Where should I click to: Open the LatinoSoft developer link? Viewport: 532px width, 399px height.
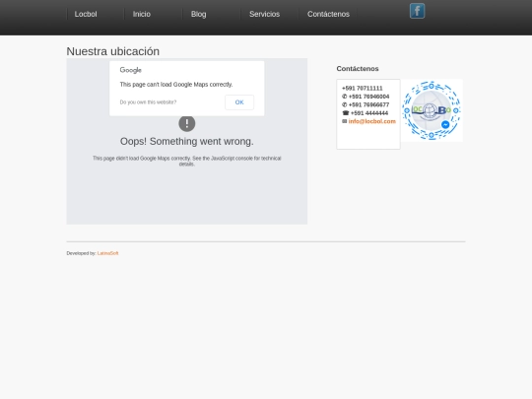(x=108, y=253)
